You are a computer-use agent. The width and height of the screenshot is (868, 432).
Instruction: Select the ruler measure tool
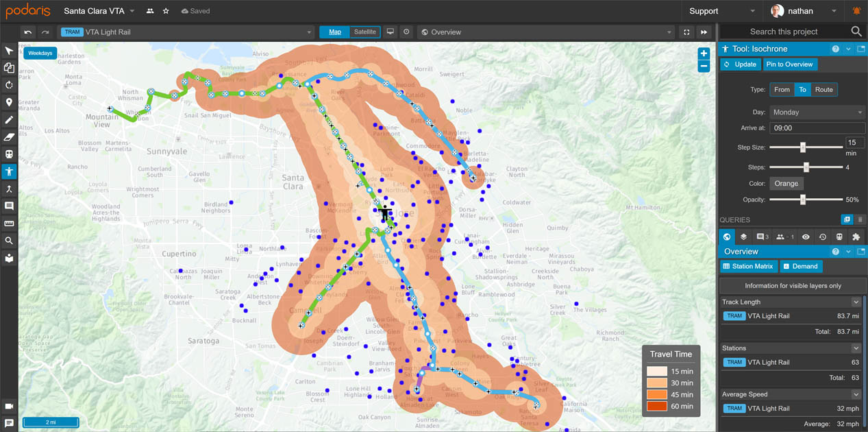[x=9, y=224]
